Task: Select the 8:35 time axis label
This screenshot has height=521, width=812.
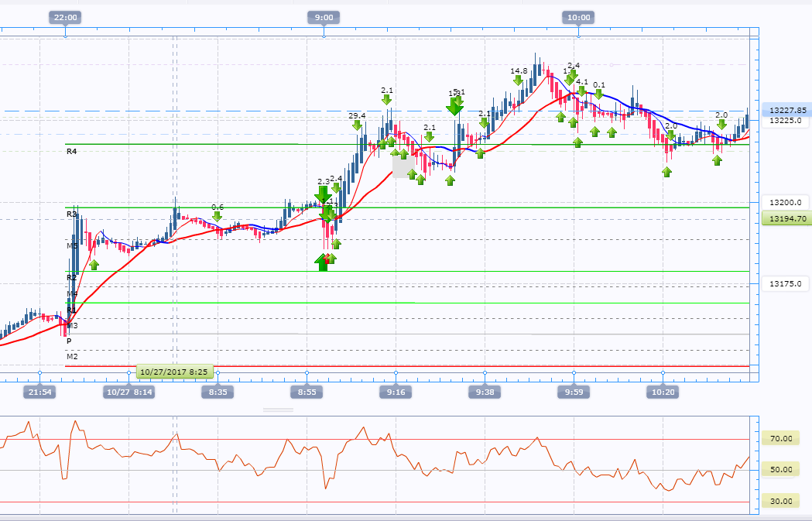Action: (x=218, y=392)
